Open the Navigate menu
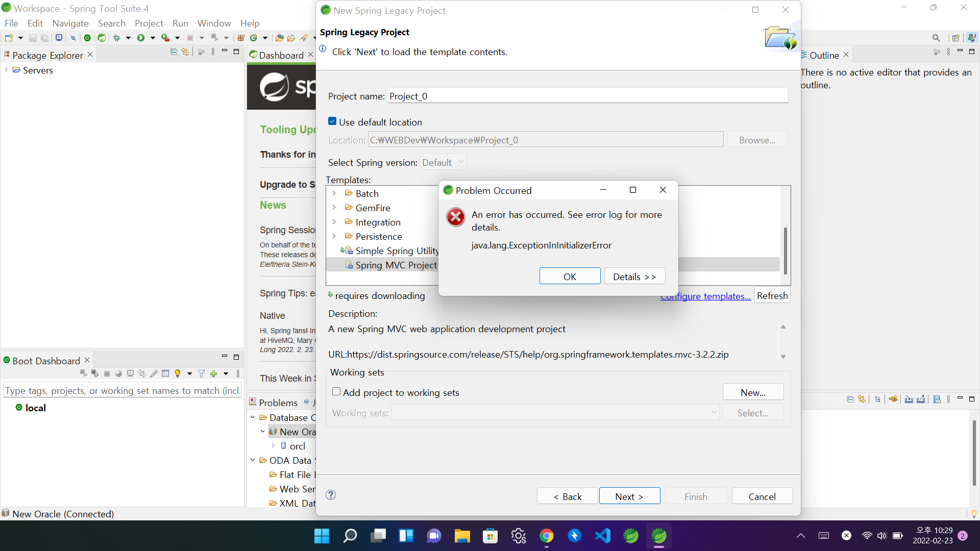Viewport: 980px width, 551px height. pos(70,23)
